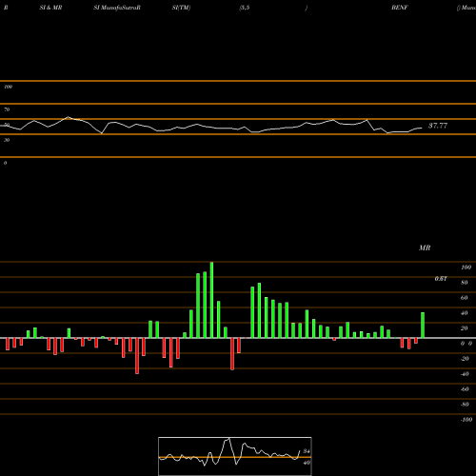Click the last green bar at chart end

tap(423, 326)
